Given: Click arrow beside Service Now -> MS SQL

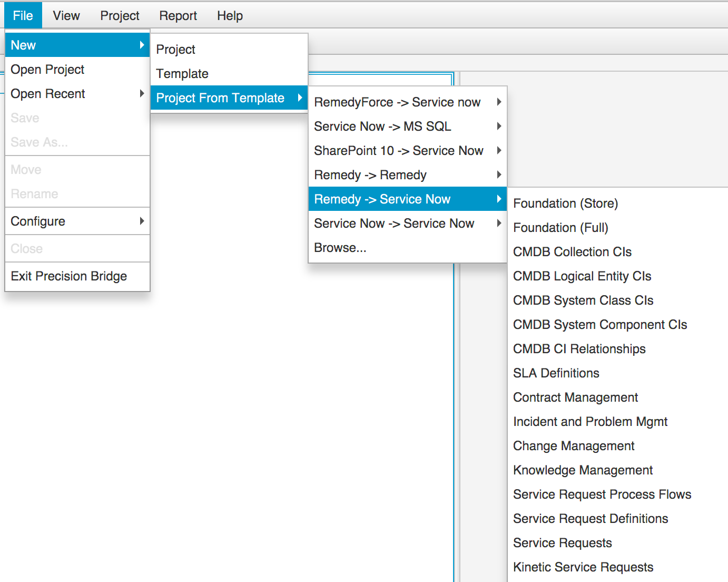Looking at the screenshot, I should pyautogui.click(x=499, y=126).
